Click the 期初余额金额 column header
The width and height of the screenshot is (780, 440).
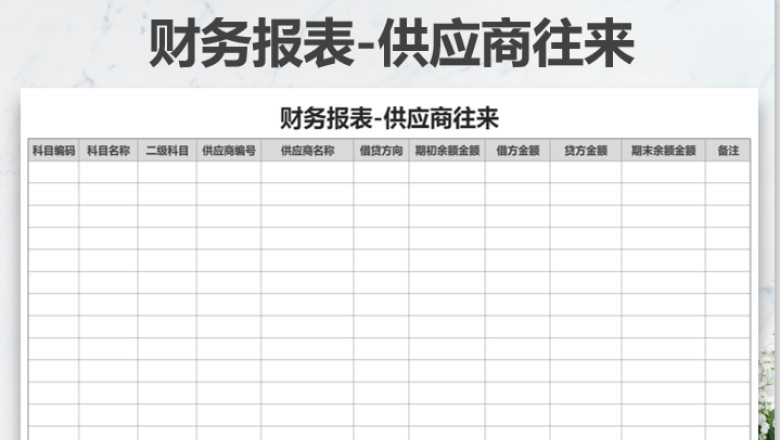coord(447,150)
